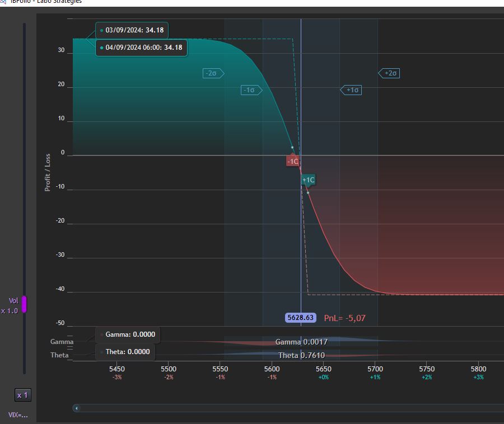Toggle the x 1 multiplier button
Viewport: 504px width, 424px height.
point(23,395)
